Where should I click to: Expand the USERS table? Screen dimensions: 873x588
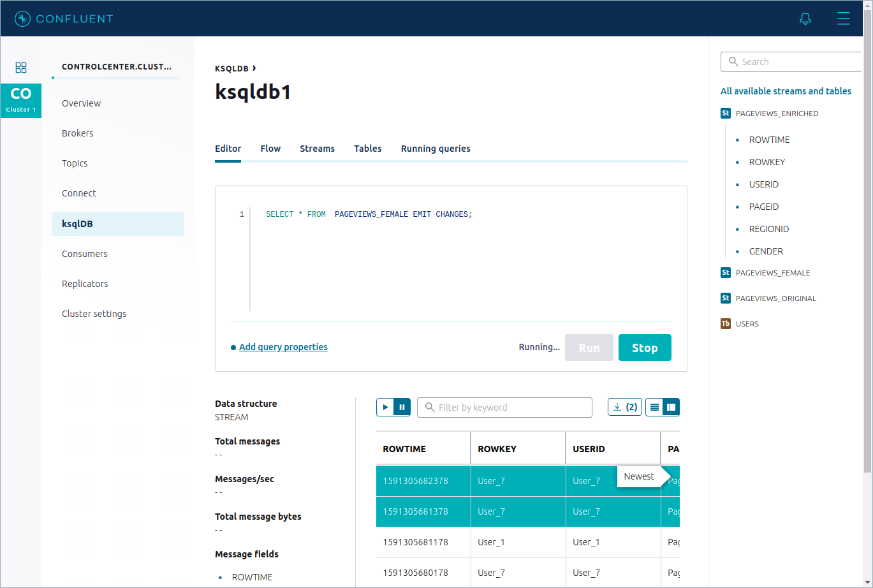747,324
